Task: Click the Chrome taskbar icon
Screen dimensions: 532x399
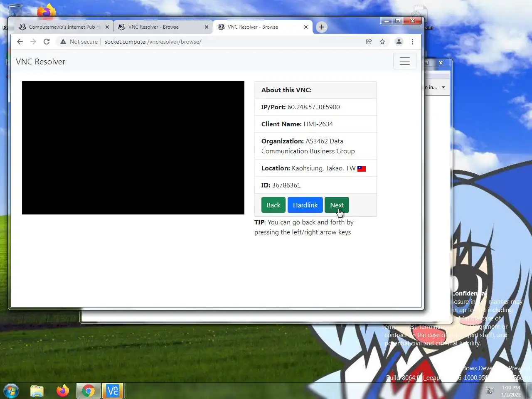Action: point(88,391)
